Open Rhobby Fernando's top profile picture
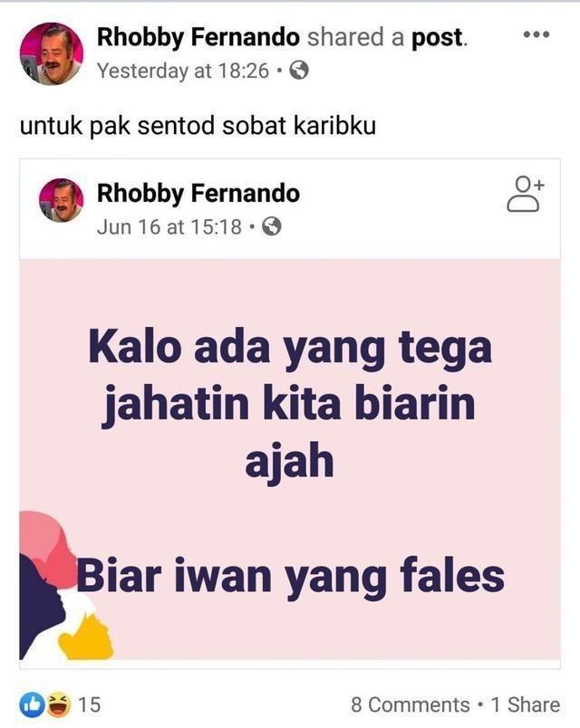Screen dimensions: 580x728 [52, 53]
